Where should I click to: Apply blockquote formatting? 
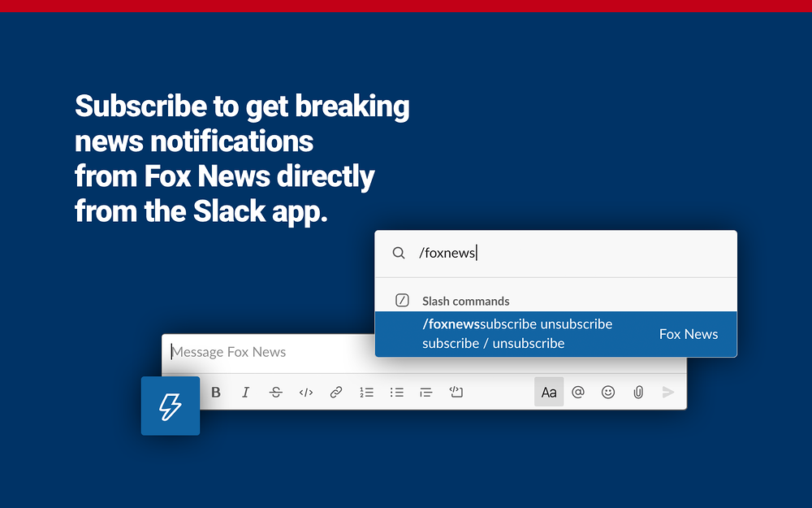click(426, 393)
